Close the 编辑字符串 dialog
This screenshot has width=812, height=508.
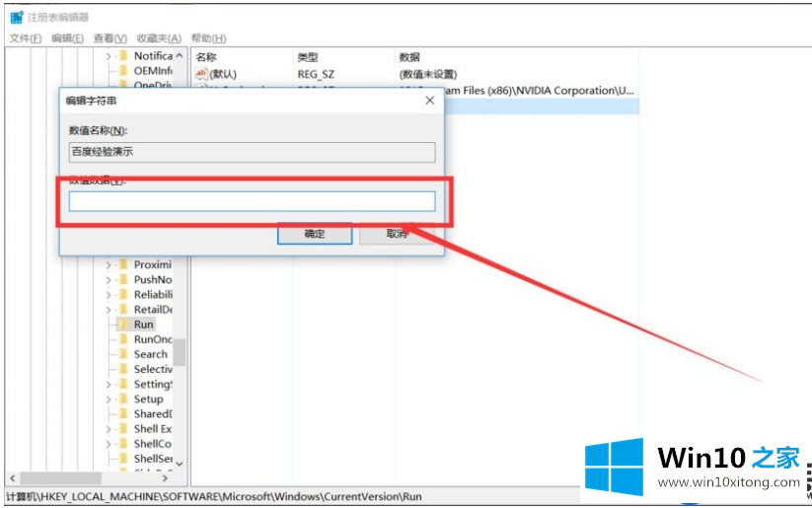[x=430, y=101]
